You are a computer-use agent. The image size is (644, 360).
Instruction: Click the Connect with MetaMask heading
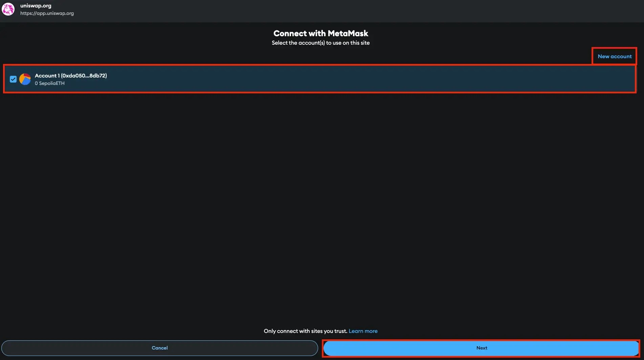320,33
